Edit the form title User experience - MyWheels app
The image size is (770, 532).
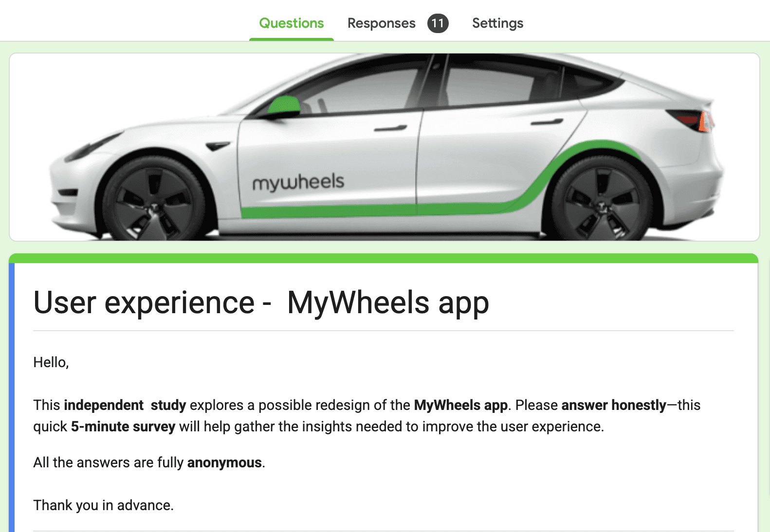(x=261, y=302)
